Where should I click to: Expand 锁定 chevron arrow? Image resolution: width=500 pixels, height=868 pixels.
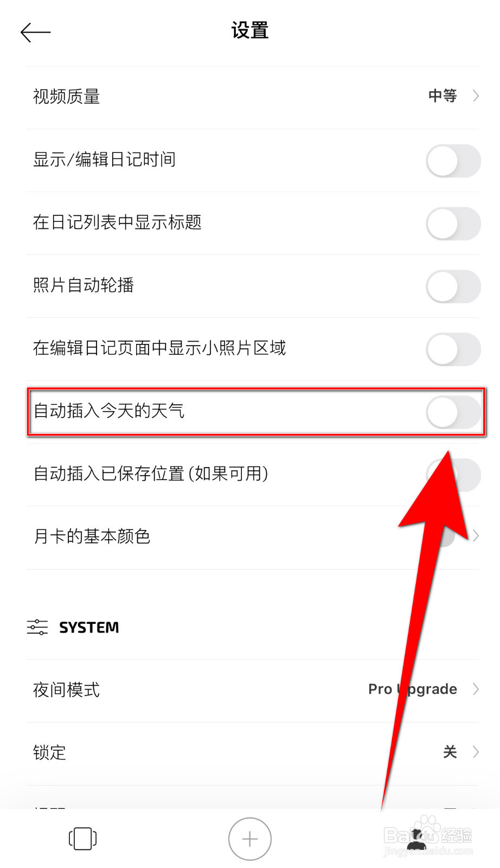(476, 752)
